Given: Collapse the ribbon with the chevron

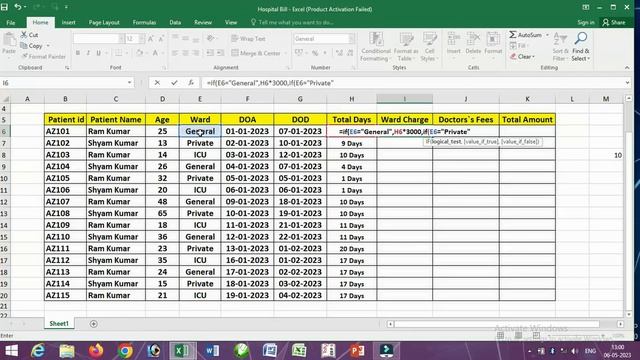Looking at the screenshot, I should [x=627, y=68].
